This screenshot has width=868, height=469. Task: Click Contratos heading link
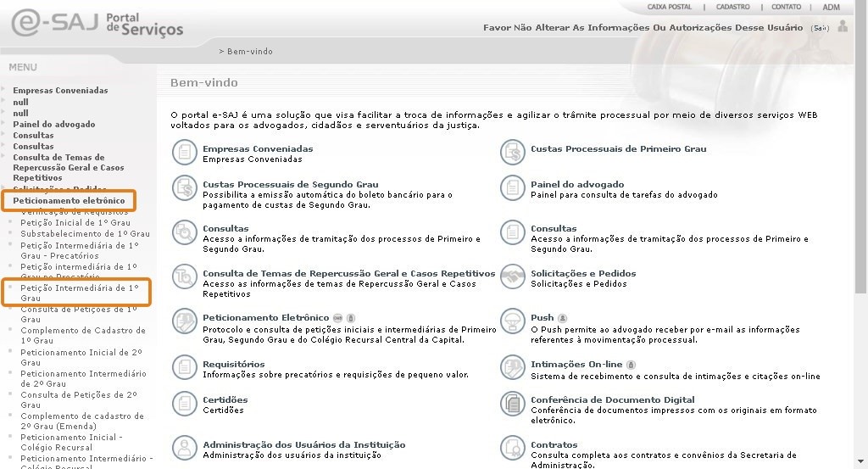click(x=554, y=444)
